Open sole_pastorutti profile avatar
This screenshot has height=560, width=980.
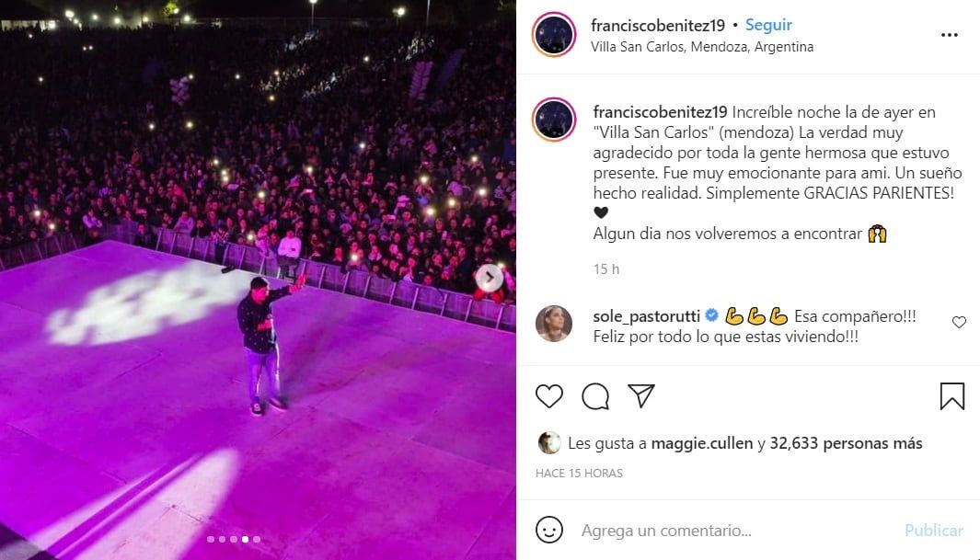(x=554, y=324)
